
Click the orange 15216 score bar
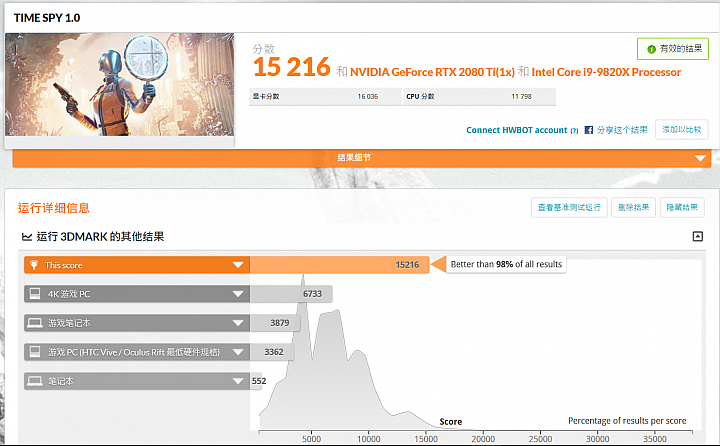(x=339, y=265)
